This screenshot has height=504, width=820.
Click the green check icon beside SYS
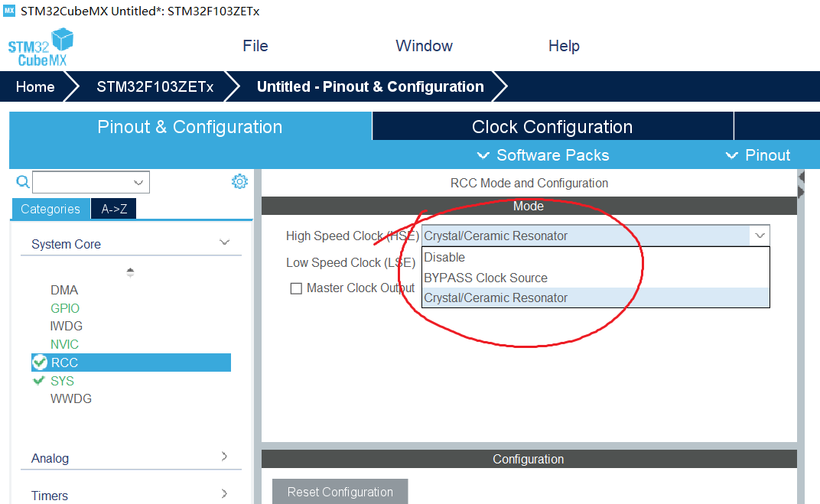coord(39,381)
